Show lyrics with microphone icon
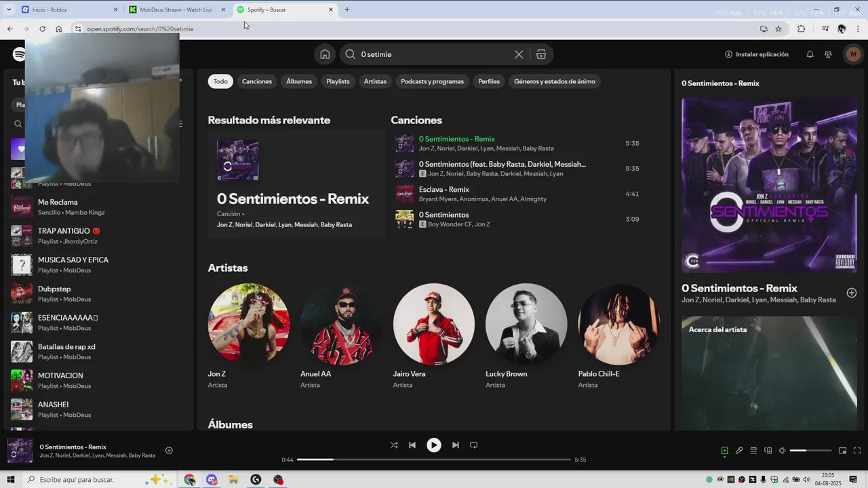868x488 pixels. (739, 451)
